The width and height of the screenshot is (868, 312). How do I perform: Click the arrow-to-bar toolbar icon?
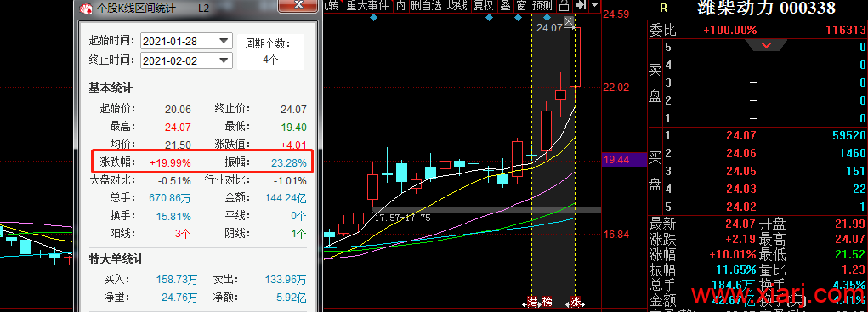pyautogui.click(x=580, y=6)
